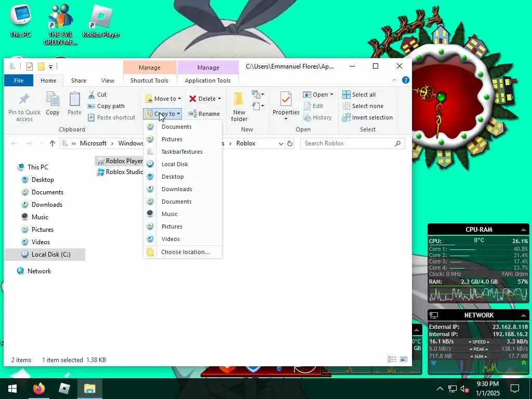Viewport: 532px width, 399px height.
Task: Open the Move to dropdown
Action: pyautogui.click(x=163, y=99)
